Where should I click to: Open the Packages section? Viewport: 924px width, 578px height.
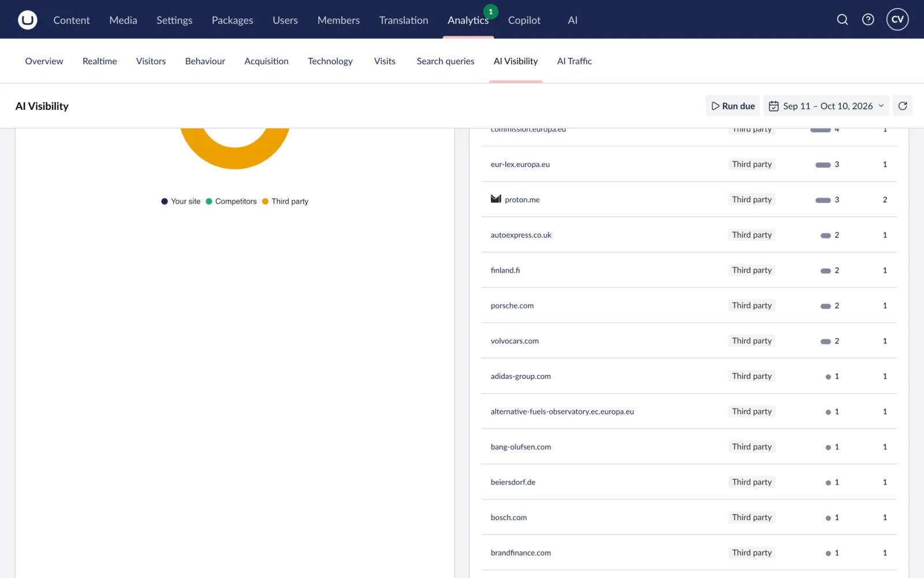point(233,20)
